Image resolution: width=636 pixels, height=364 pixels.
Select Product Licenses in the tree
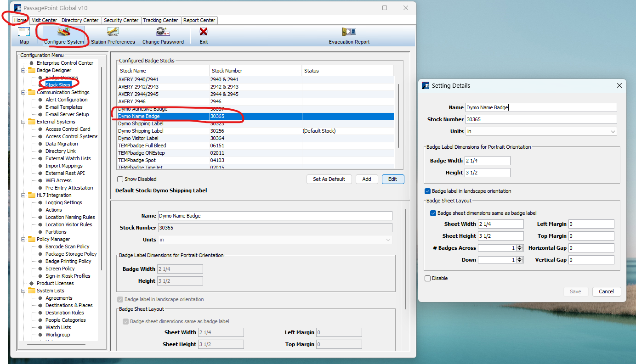[55, 283]
